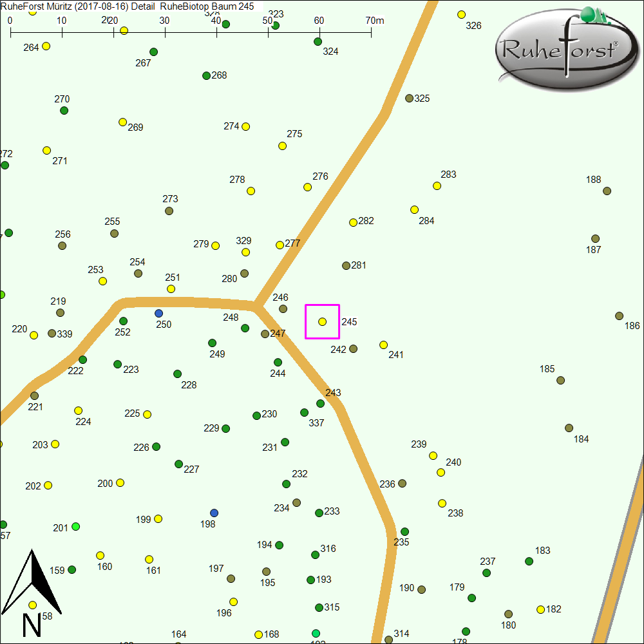Pick olive tree marker 188
This screenshot has width=644, height=644.
click(x=607, y=191)
